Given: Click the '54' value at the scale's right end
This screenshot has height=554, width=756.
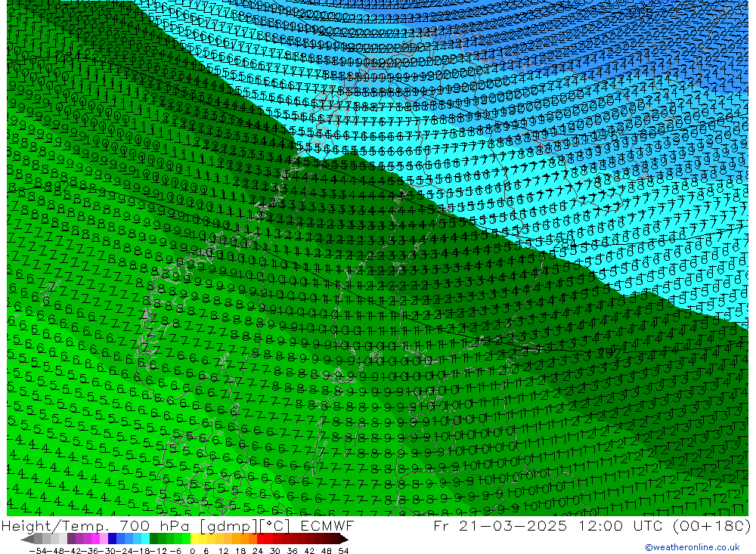Looking at the screenshot, I should [x=343, y=551].
